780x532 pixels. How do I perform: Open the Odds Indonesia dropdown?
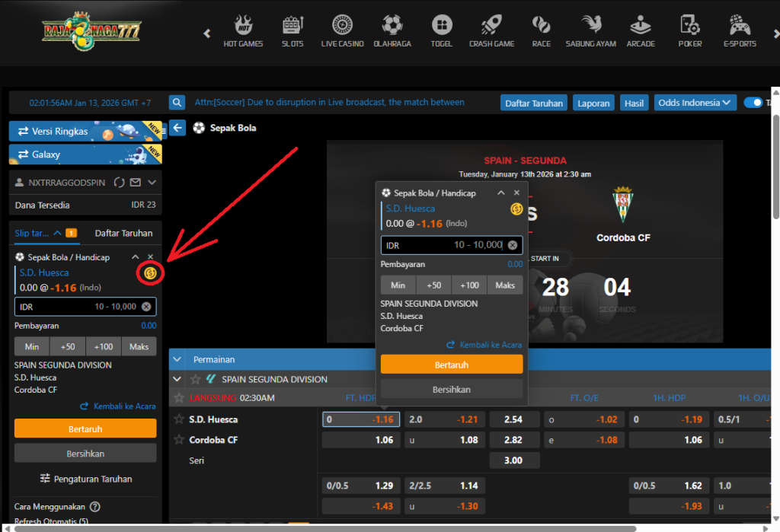click(695, 103)
